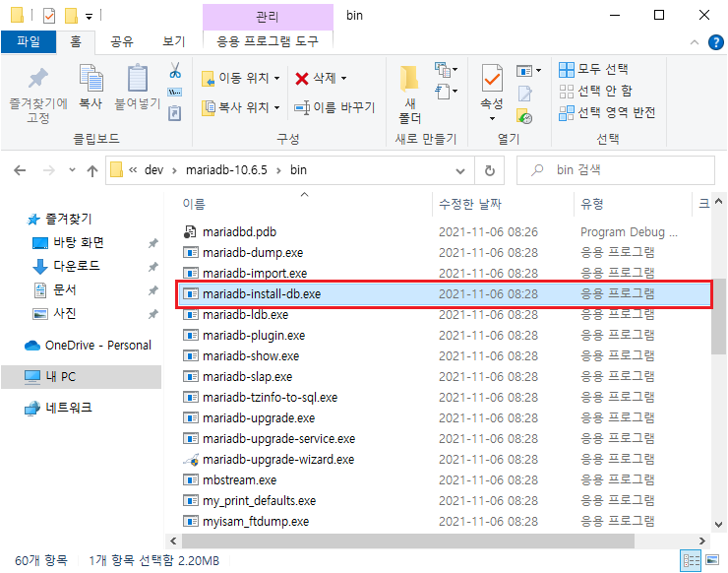The image size is (728, 573).
Task: Select the file mbstream.exe
Action: tap(240, 480)
